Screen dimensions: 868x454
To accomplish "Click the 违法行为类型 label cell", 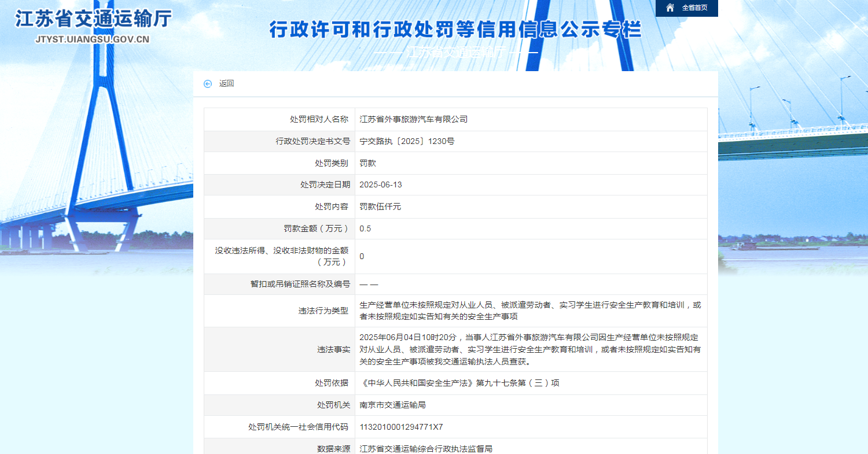I will click(x=279, y=311).
